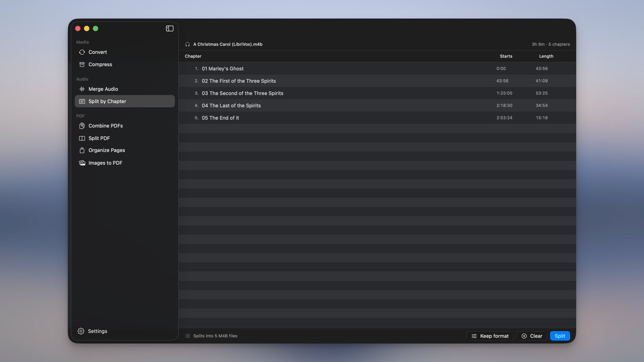
Task: Click the 2:53:24 start time
Action: (504, 118)
